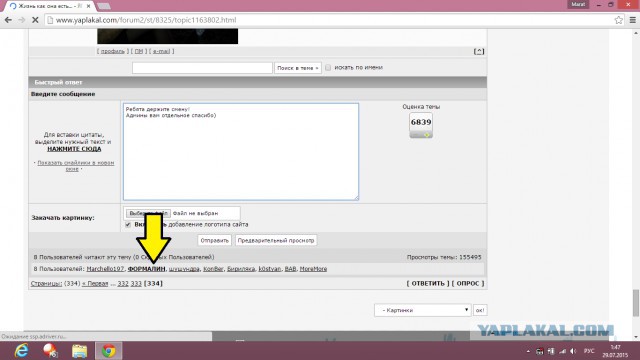Open the Chrome menu (three lines icon)
This screenshot has height=360, width=640.
tap(633, 20)
